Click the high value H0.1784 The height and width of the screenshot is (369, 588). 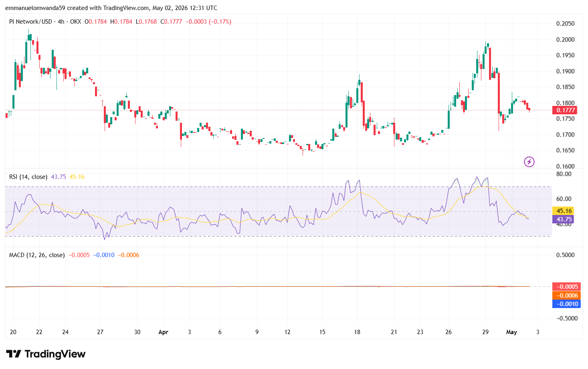point(121,22)
